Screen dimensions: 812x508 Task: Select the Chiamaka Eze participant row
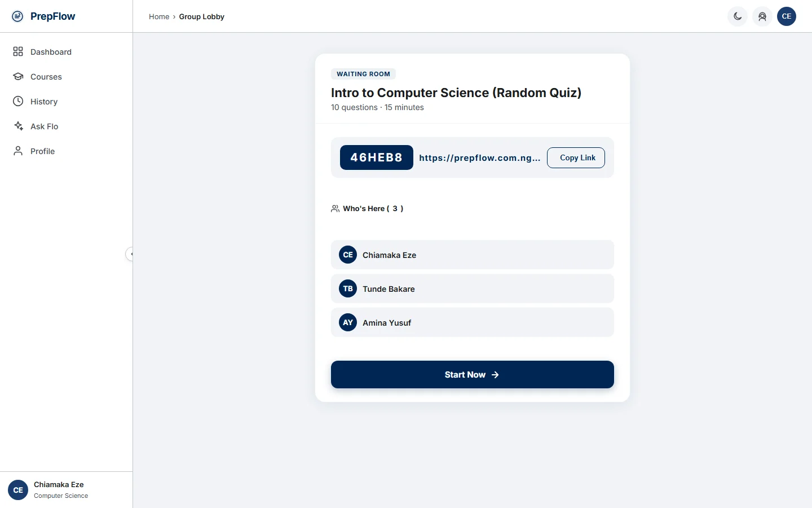point(473,255)
